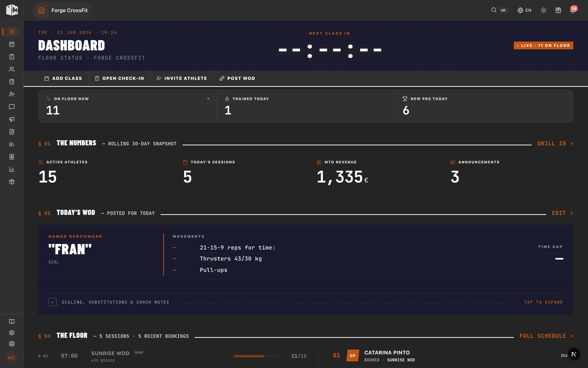Open the clipboard-list icon in the sidebar

[x=12, y=82]
